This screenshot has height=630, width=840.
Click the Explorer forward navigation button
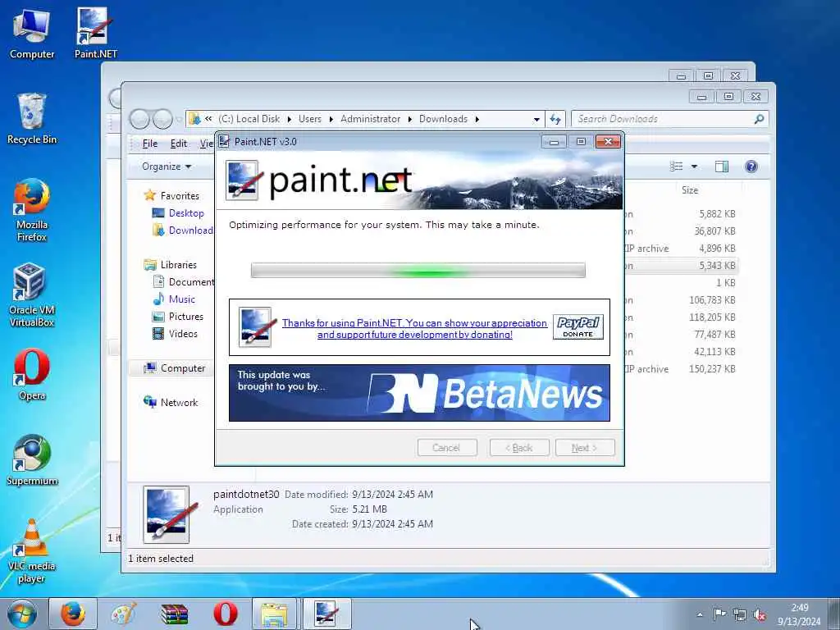[162, 119]
